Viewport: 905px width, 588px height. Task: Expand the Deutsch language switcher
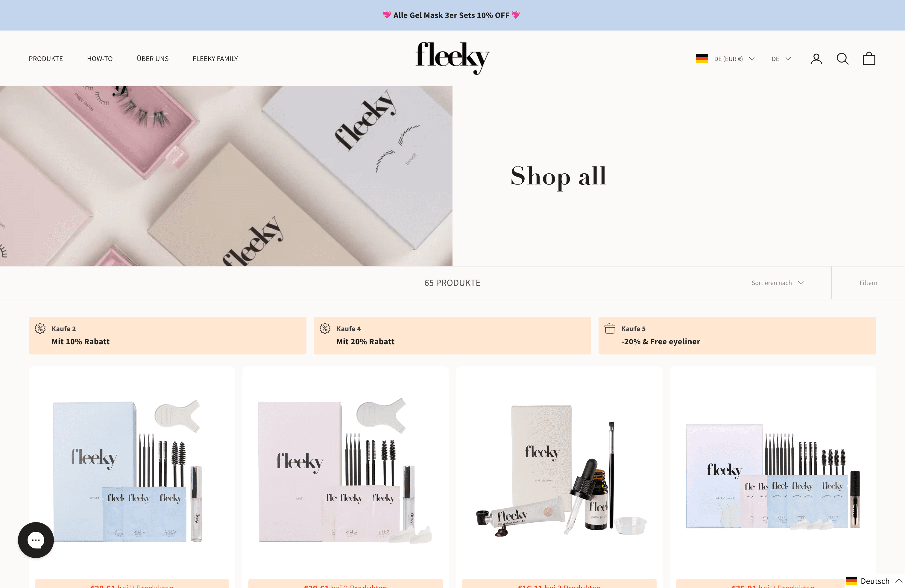coord(874,581)
